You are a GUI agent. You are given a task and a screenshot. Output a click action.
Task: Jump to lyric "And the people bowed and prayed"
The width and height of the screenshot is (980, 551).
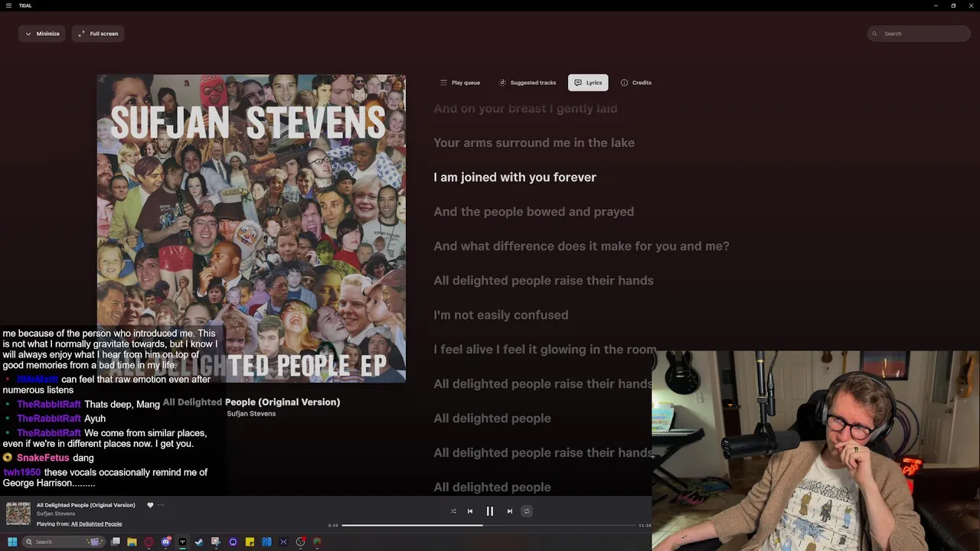point(534,212)
